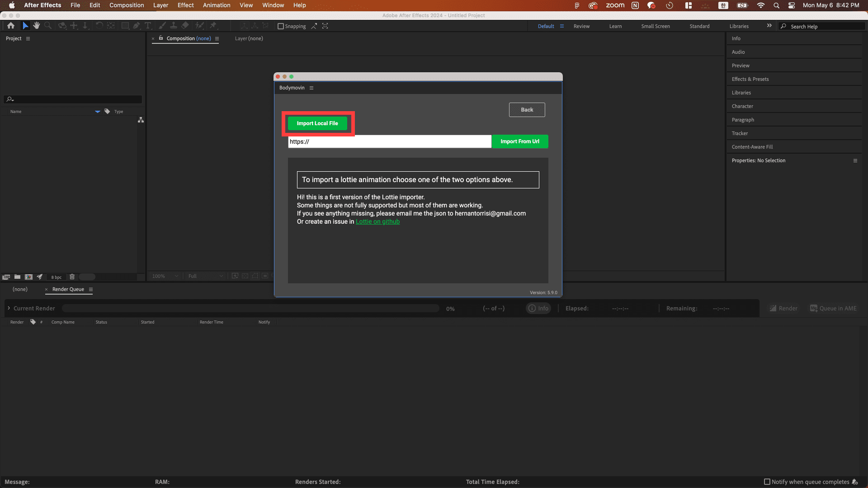Open the Effect menu
This screenshot has width=868, height=488.
(x=185, y=5)
